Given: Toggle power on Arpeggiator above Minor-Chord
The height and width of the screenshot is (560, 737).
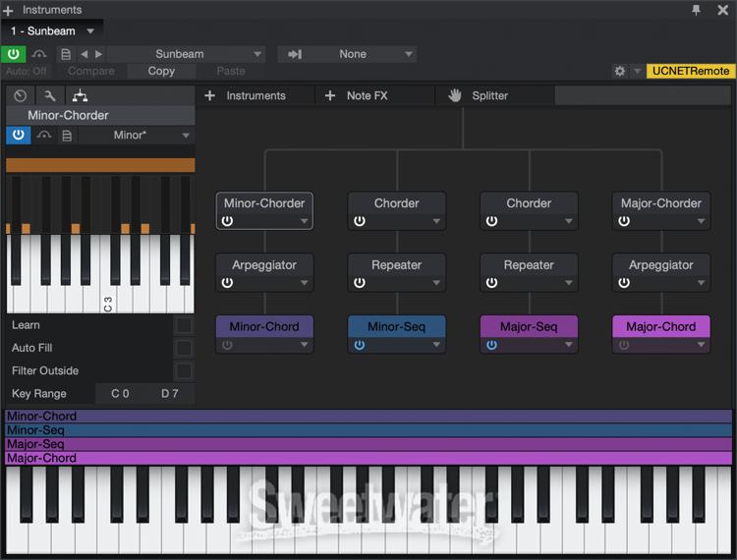Looking at the screenshot, I should [227, 282].
